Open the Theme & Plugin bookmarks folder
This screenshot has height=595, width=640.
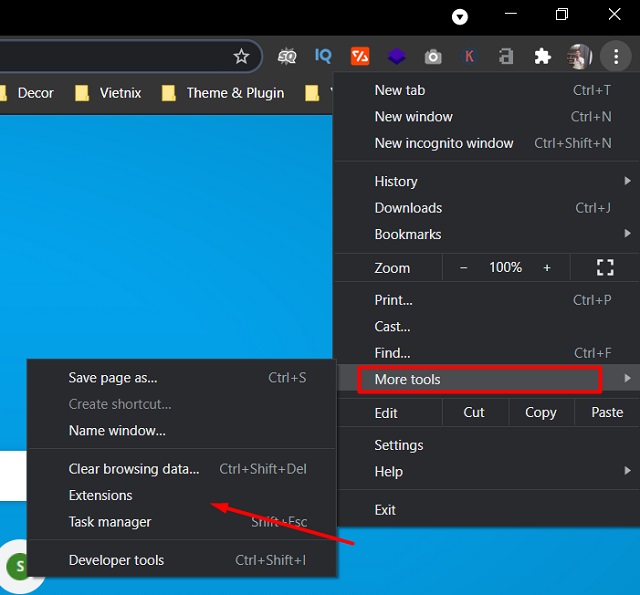pyautogui.click(x=223, y=93)
